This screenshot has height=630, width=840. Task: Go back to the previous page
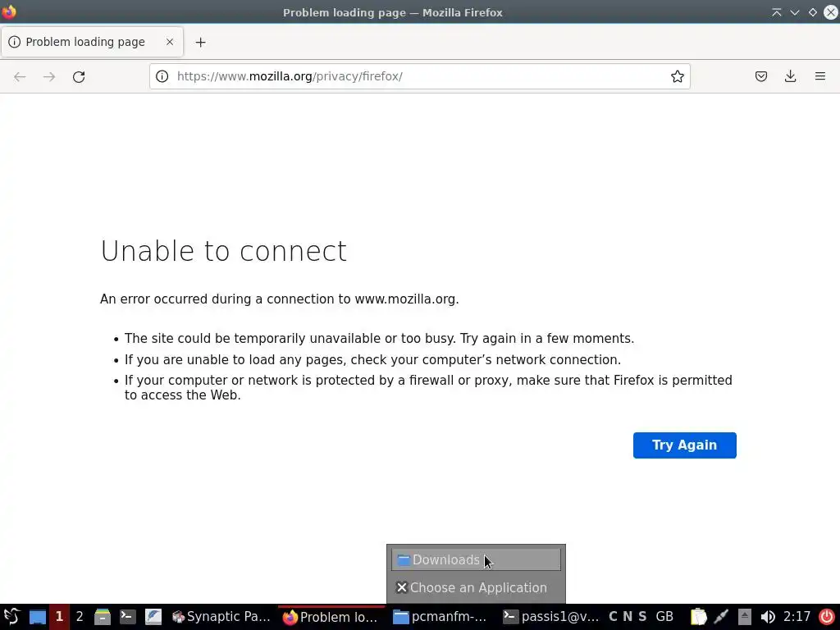pos(20,76)
